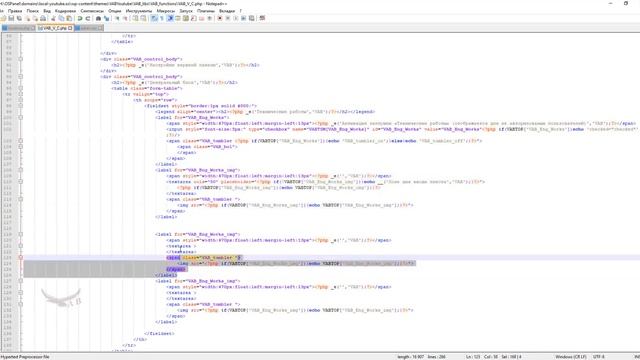Open the Кодировки menu
640x360 pixels.
(65, 11)
